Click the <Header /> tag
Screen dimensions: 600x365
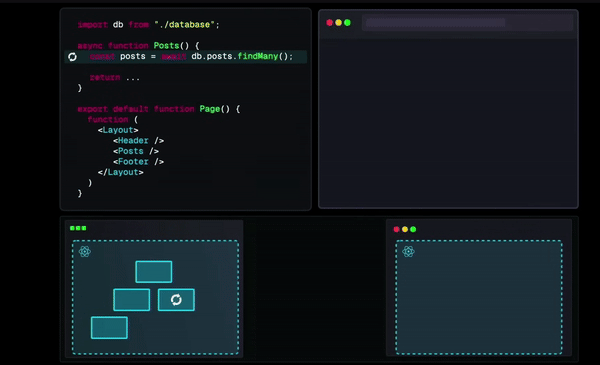pos(138,141)
